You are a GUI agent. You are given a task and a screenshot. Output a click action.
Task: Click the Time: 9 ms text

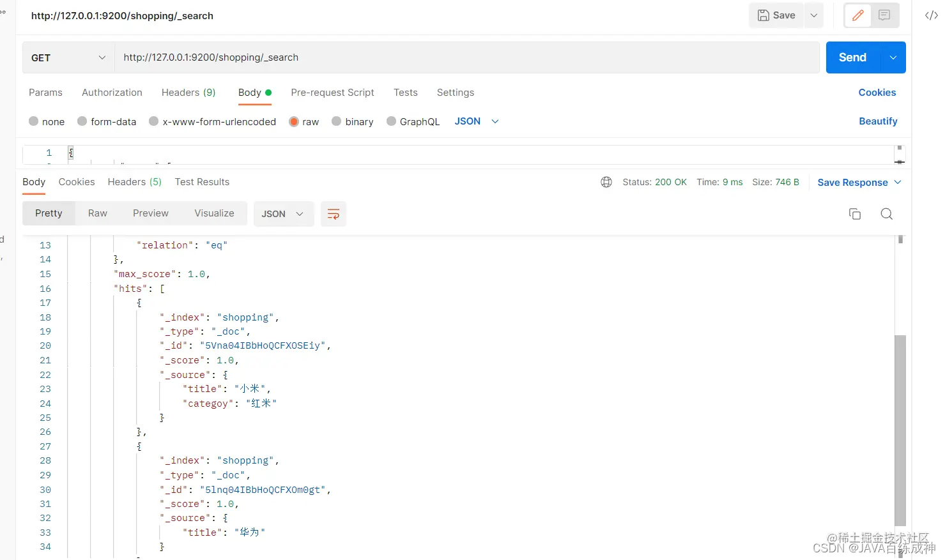tap(719, 182)
